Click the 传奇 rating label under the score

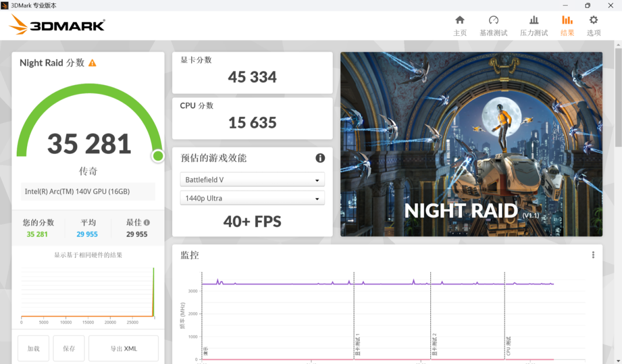pos(88,171)
